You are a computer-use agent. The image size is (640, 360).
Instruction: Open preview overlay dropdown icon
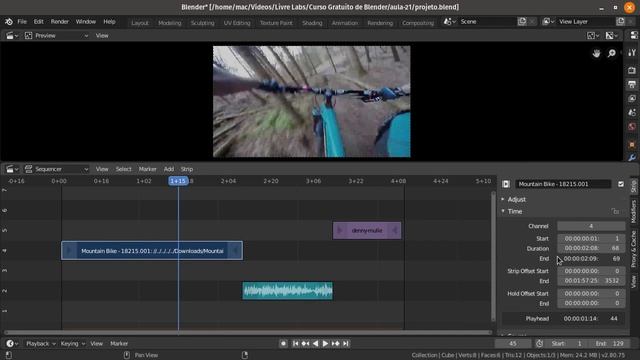612,36
